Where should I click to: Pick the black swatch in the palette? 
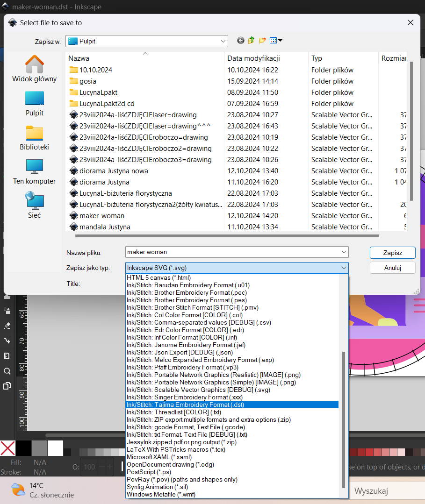(23, 448)
